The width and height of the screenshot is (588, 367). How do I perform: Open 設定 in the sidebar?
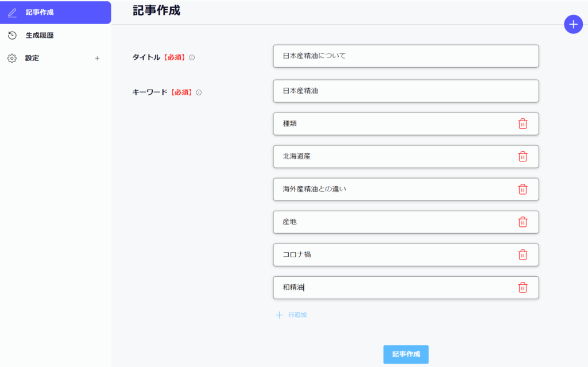pyautogui.click(x=32, y=58)
